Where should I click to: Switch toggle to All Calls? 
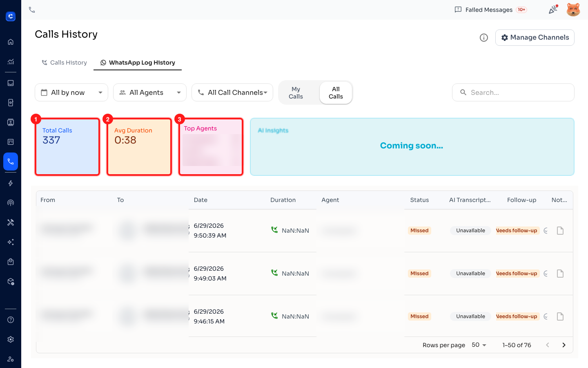click(336, 93)
